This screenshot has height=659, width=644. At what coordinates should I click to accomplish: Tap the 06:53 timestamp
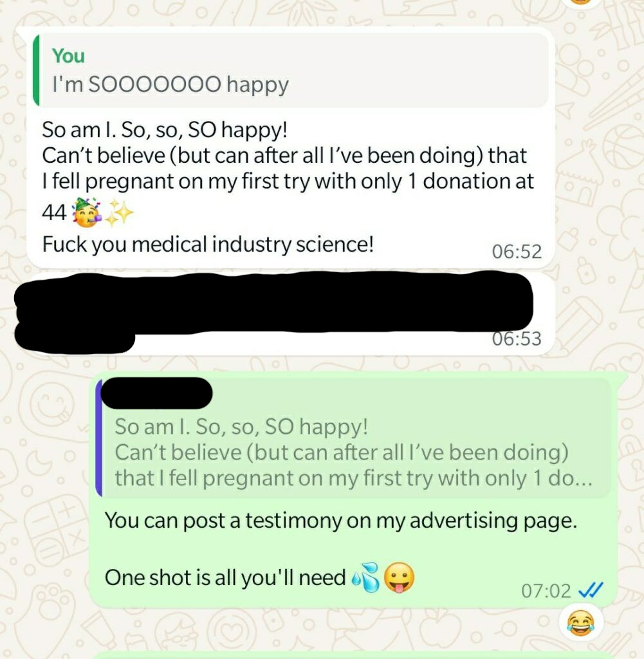(517, 339)
